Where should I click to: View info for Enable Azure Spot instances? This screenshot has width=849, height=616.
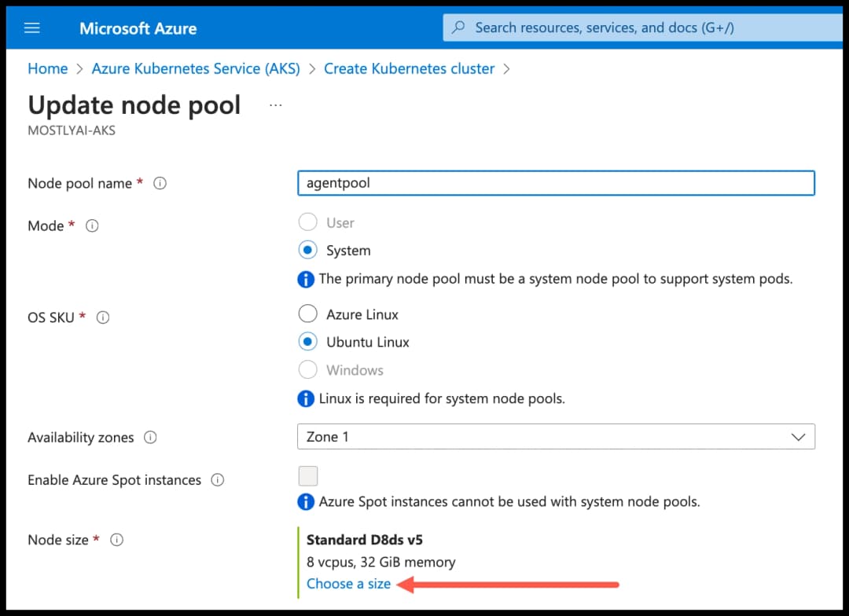click(217, 479)
